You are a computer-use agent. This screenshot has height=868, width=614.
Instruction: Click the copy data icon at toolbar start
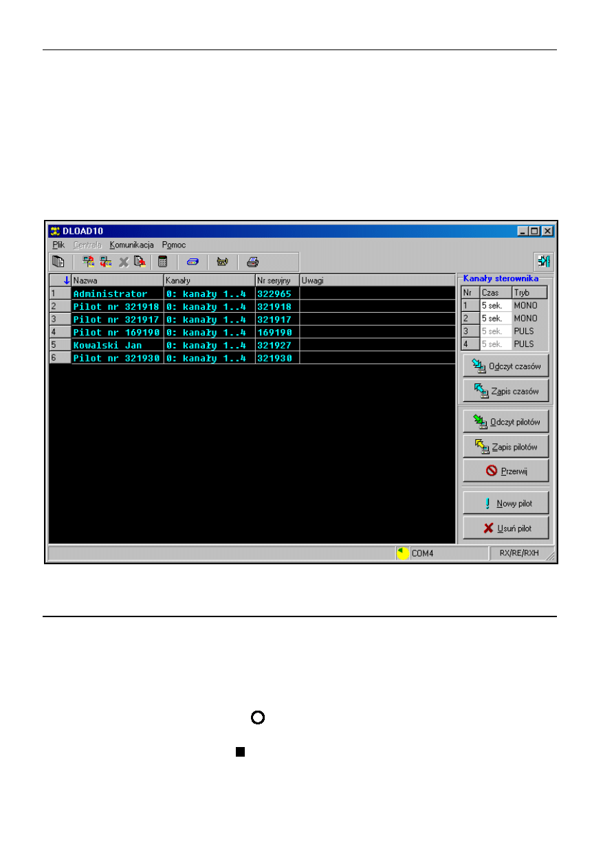click(x=58, y=261)
